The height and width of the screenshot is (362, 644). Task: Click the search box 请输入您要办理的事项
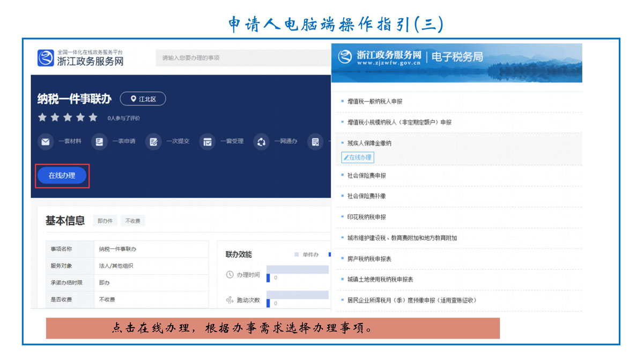(241, 58)
